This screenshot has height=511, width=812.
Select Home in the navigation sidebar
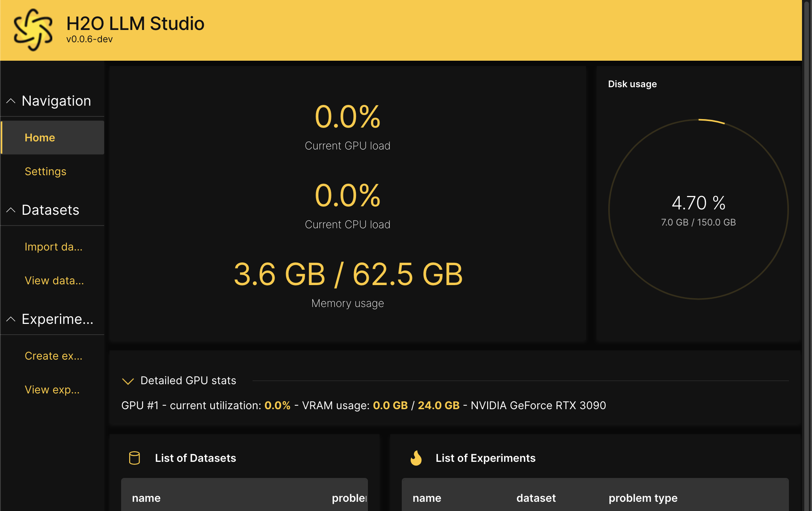tap(40, 138)
